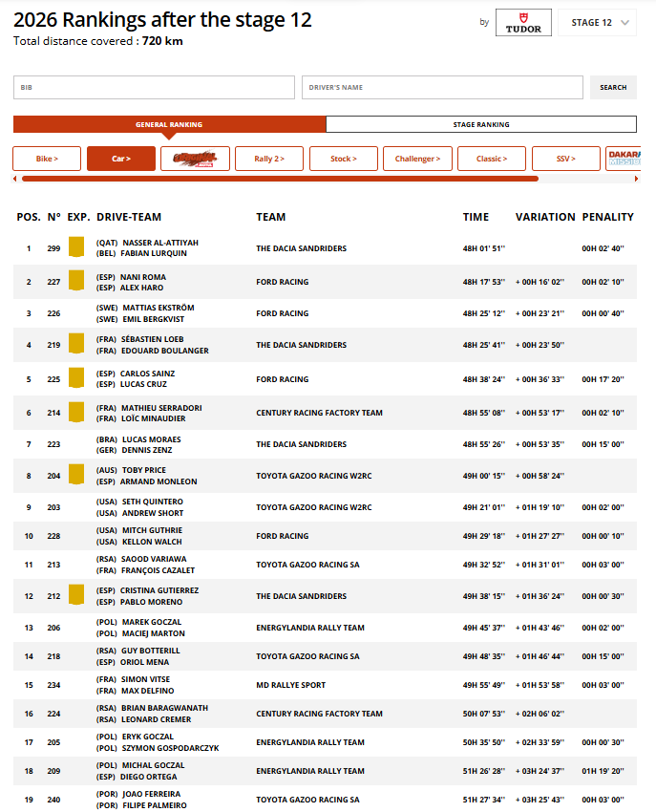The width and height of the screenshot is (656, 812).
Task: Select the Classic category
Action: coord(492,159)
